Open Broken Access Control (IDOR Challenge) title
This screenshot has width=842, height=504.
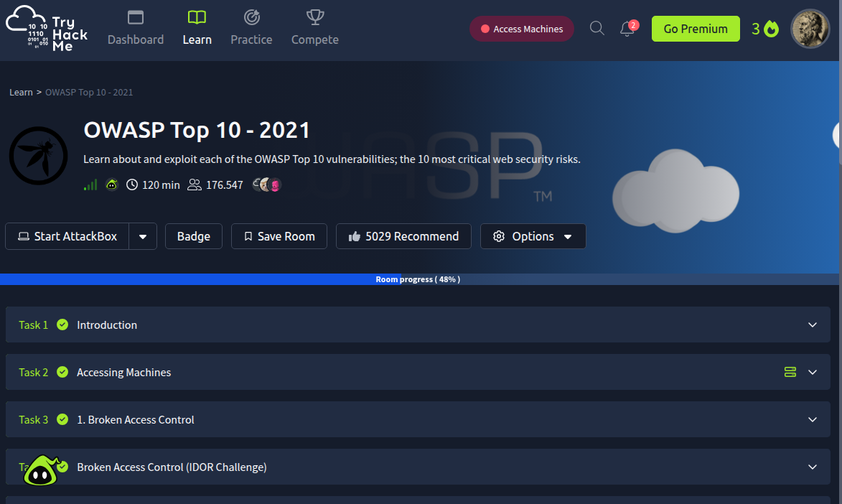coord(172,467)
